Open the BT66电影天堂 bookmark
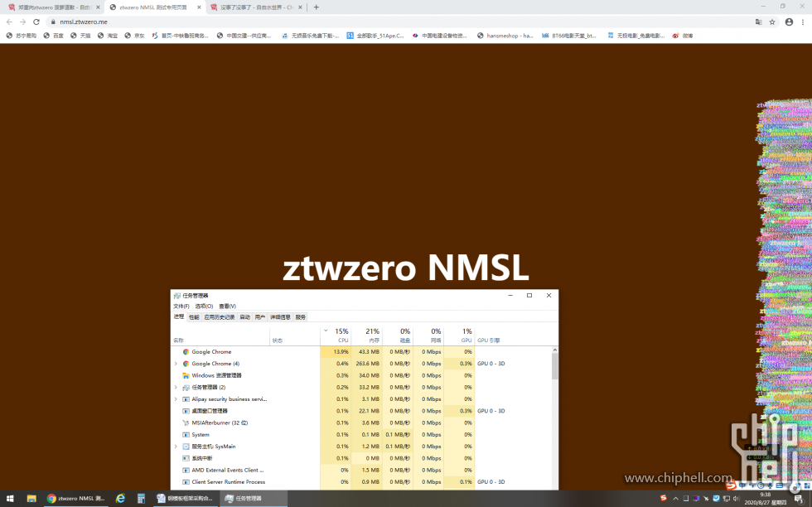812x507 pixels. pos(569,36)
